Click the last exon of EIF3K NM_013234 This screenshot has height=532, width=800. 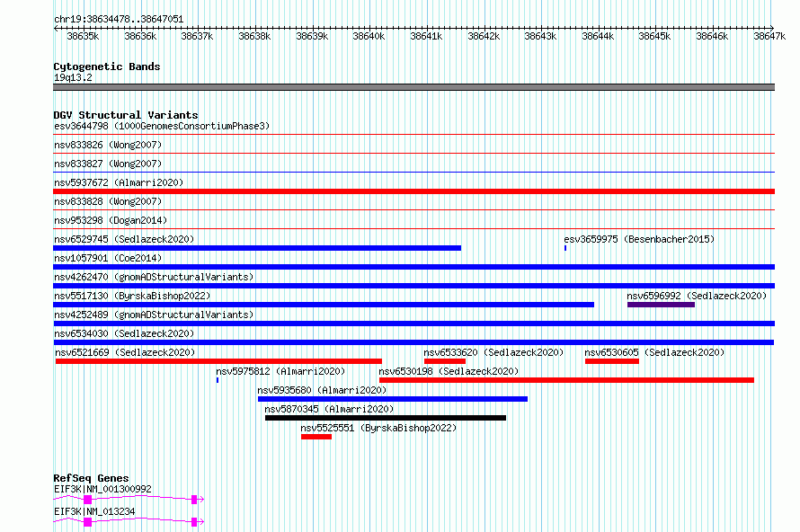(x=194, y=522)
